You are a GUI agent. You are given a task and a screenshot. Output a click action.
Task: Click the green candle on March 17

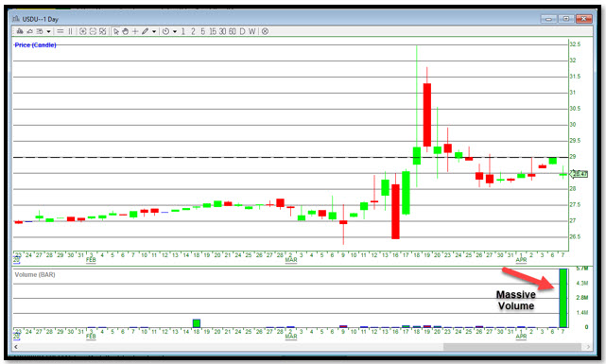click(406, 193)
